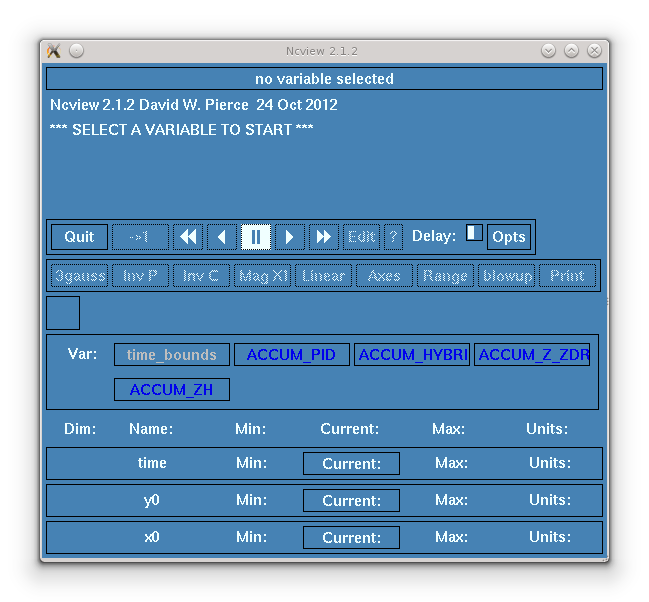Click the fast-forward double-arrow button
The height and width of the screenshot is (602, 649).
click(323, 237)
